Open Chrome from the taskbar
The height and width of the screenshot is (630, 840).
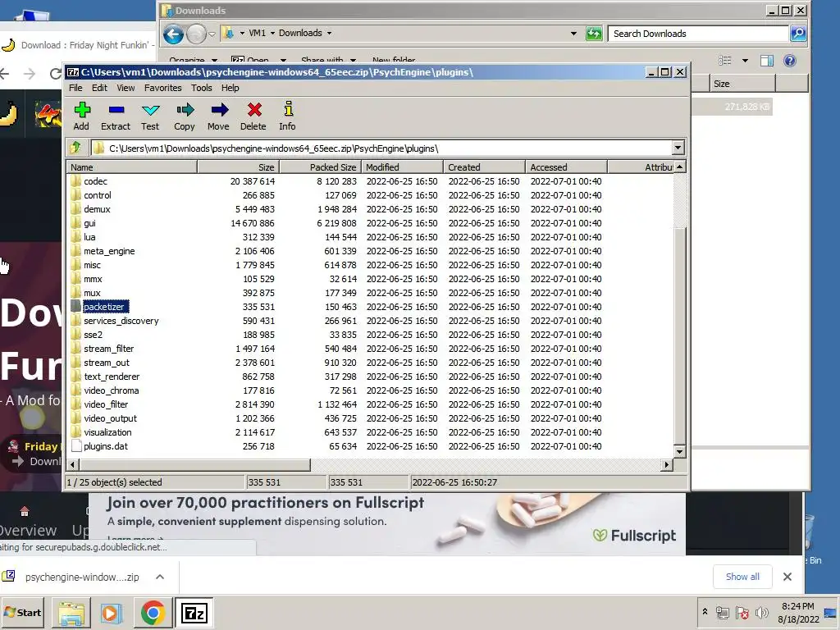153,613
